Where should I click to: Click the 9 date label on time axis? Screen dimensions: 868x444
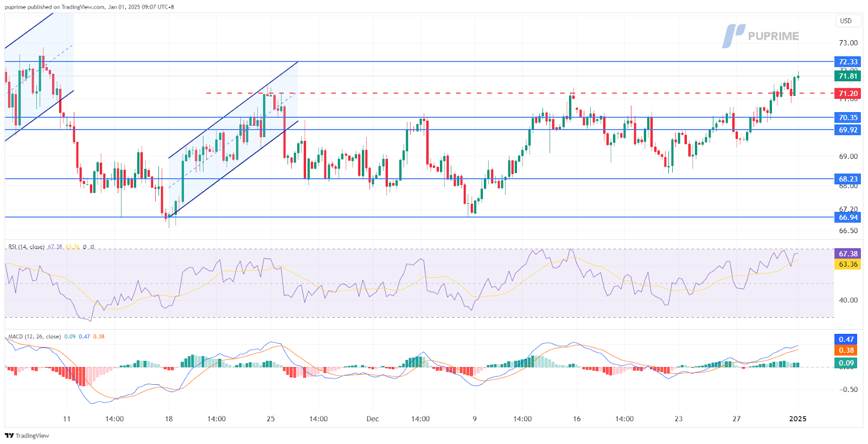click(475, 419)
